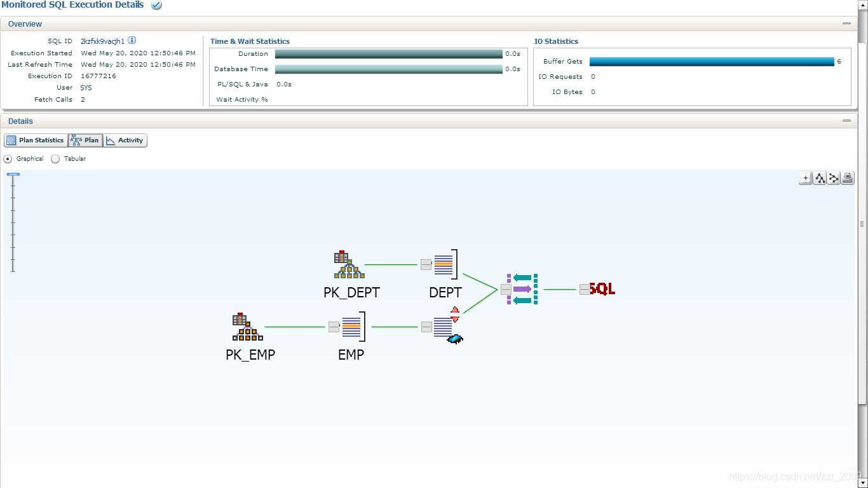Open the SQL ID 2kzfxk9vacjh1 link

(x=102, y=40)
